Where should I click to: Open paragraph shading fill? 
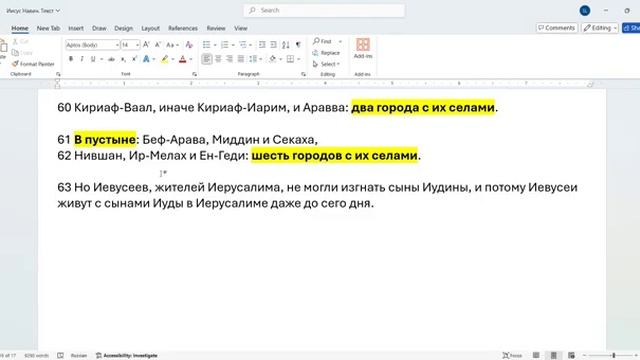pos(273,59)
